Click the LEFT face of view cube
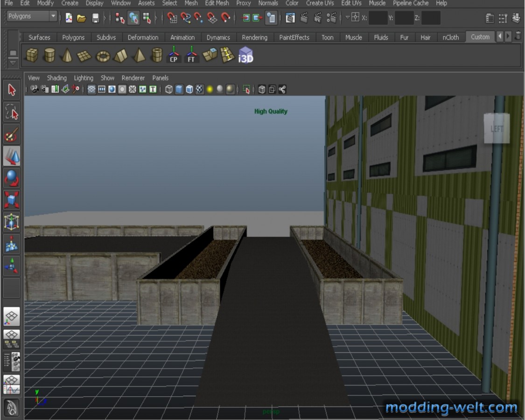The image size is (525, 420). click(x=497, y=129)
